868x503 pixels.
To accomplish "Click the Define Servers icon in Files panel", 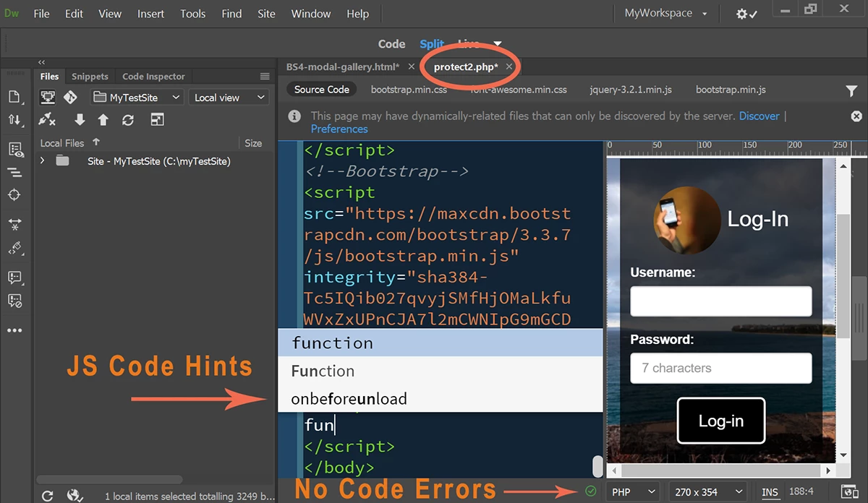I will tap(48, 97).
